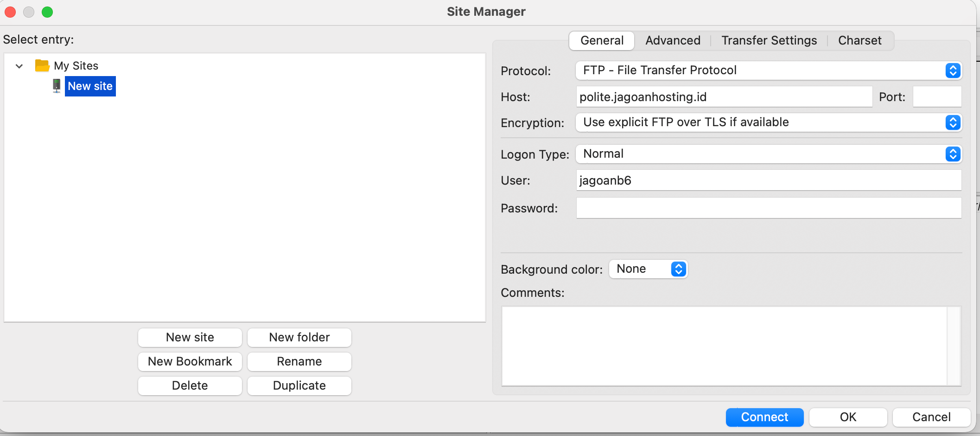Open the Charset tab

point(859,41)
